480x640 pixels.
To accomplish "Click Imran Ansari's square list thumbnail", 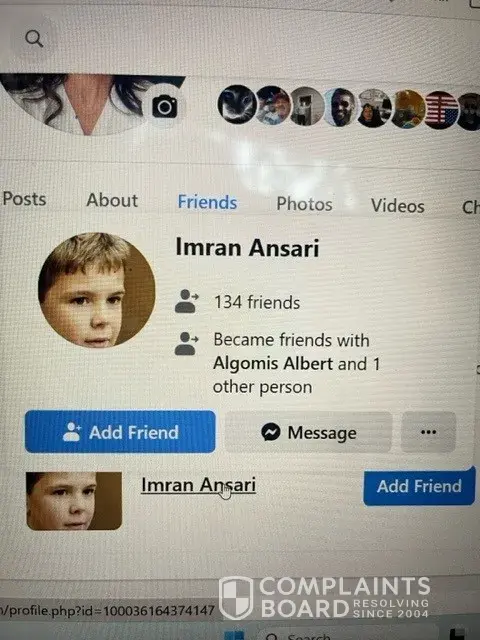I will pos(74,501).
